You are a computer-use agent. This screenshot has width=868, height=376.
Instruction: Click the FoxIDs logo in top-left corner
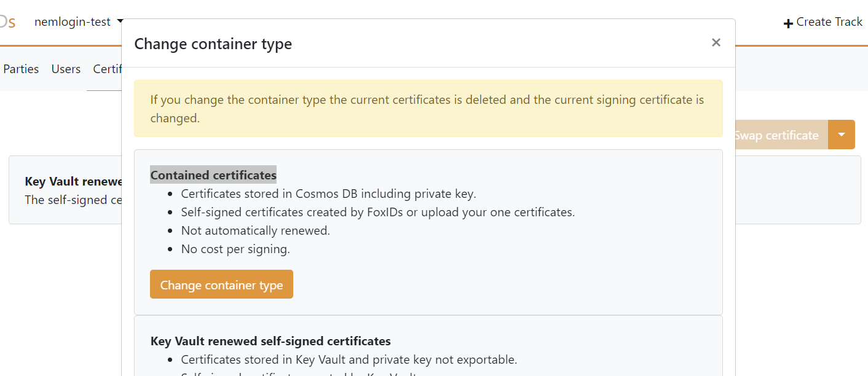(7, 22)
